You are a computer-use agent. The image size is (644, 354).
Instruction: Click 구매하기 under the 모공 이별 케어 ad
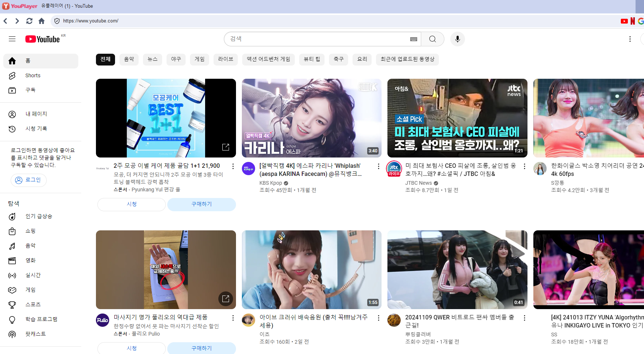(x=201, y=204)
